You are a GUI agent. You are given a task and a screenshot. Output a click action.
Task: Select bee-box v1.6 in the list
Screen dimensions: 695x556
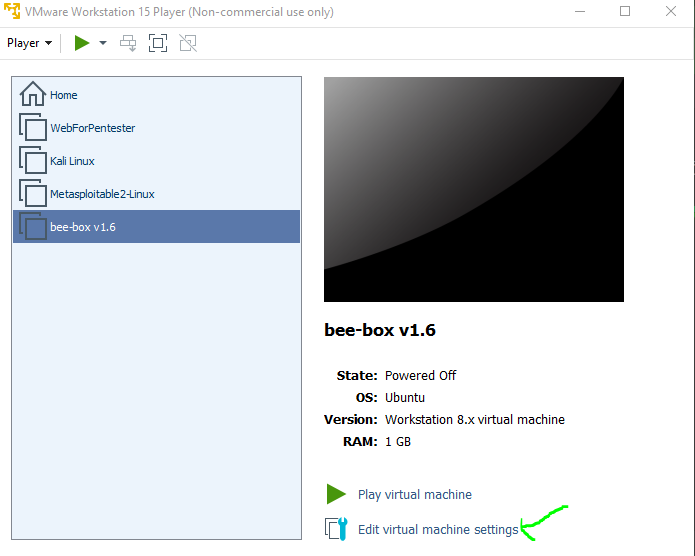pos(156,227)
